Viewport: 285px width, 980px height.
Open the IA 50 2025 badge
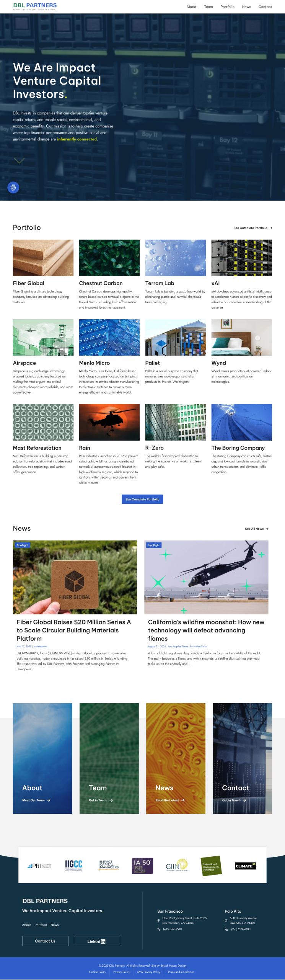click(142, 866)
